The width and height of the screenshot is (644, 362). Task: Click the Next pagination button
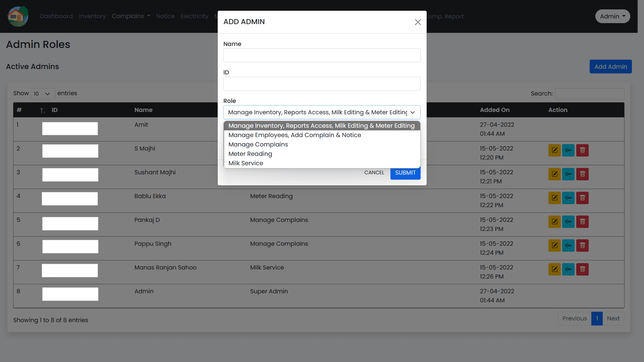pos(613,318)
